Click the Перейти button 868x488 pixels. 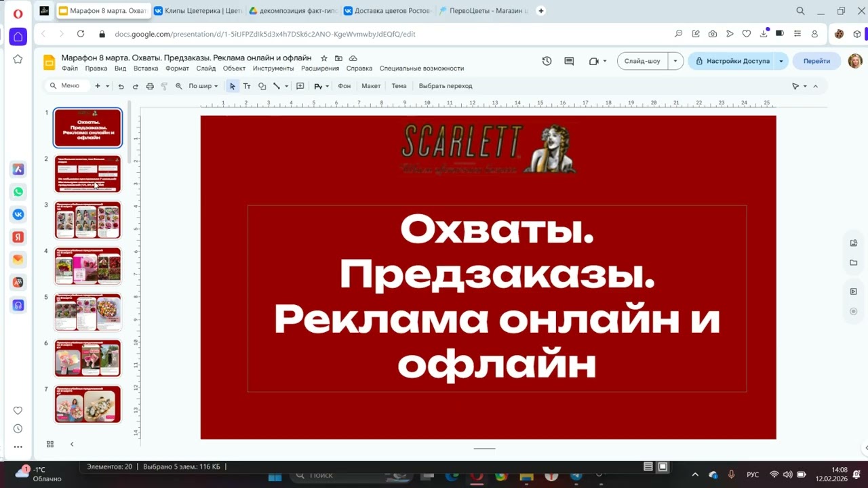816,61
